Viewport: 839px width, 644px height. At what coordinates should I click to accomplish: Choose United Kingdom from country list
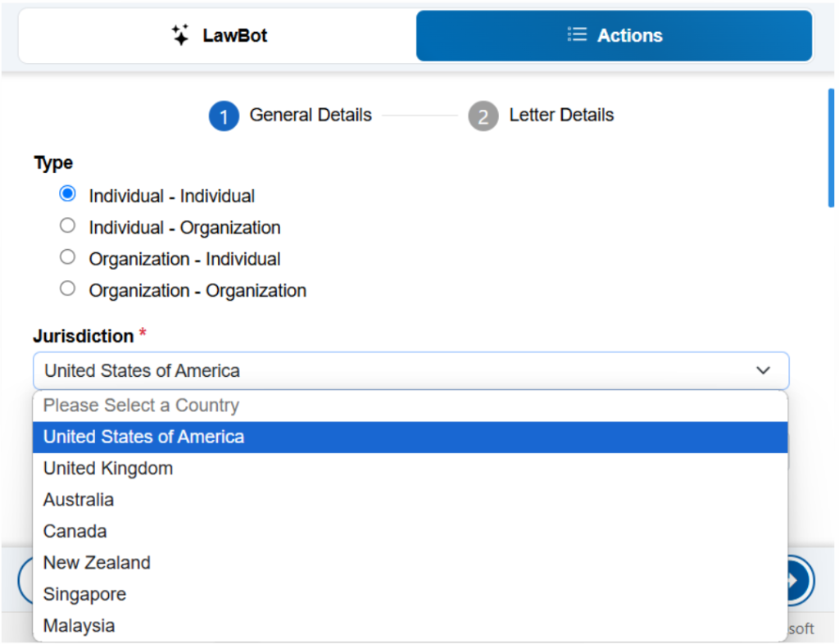click(410, 468)
